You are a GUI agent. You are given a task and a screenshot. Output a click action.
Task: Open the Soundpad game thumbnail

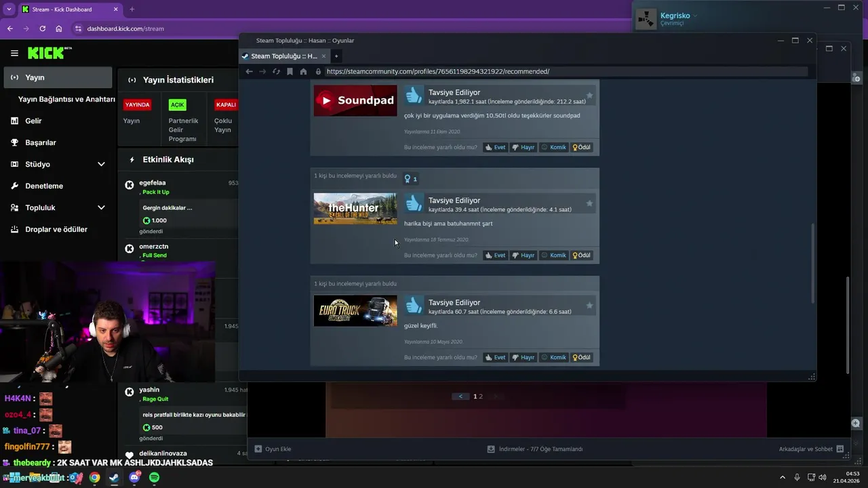coord(355,100)
